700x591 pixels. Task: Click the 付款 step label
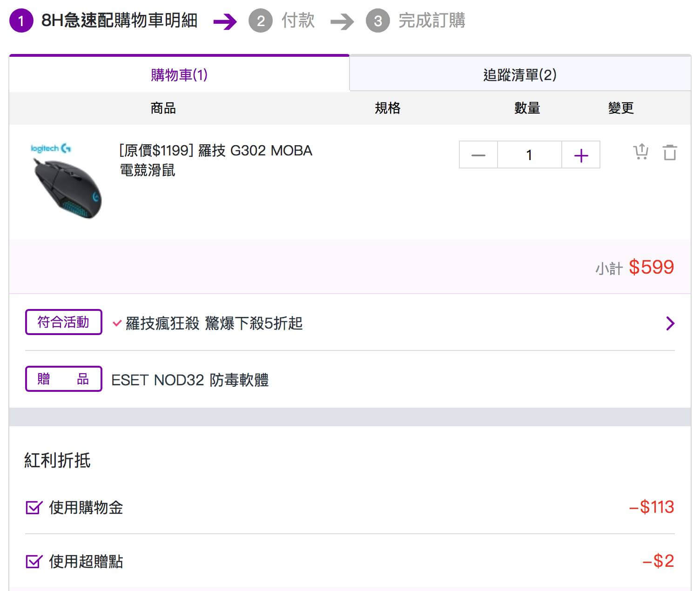coord(298,21)
